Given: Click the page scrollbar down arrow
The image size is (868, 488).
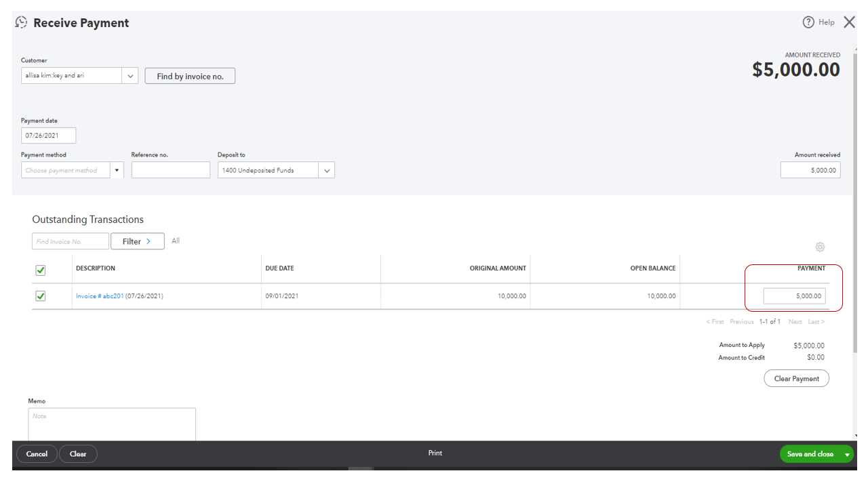Looking at the screenshot, I should coord(854,436).
